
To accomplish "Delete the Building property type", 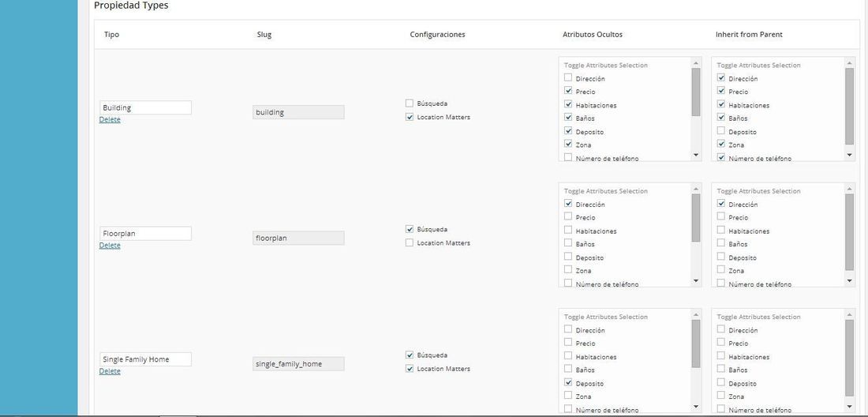I will [110, 119].
